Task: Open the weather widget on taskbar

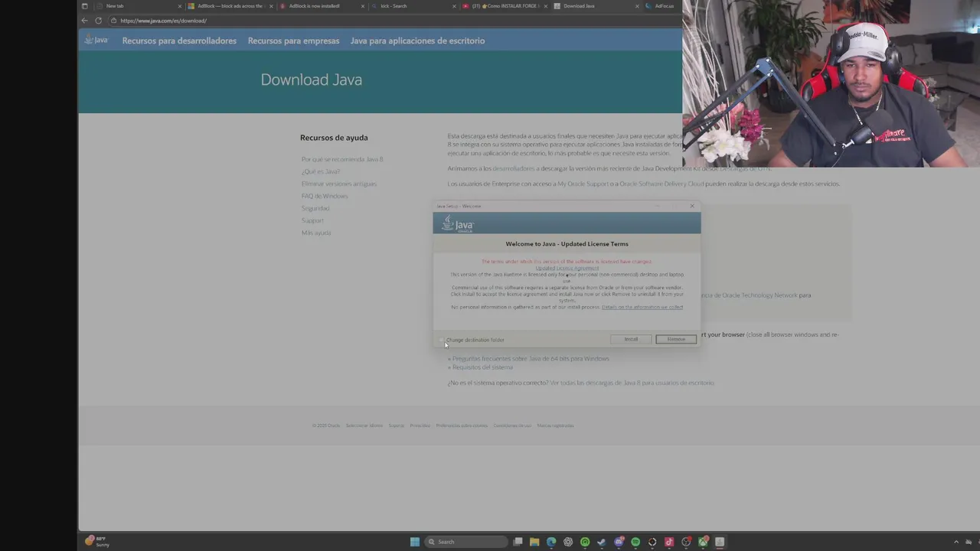Action: coord(96,541)
